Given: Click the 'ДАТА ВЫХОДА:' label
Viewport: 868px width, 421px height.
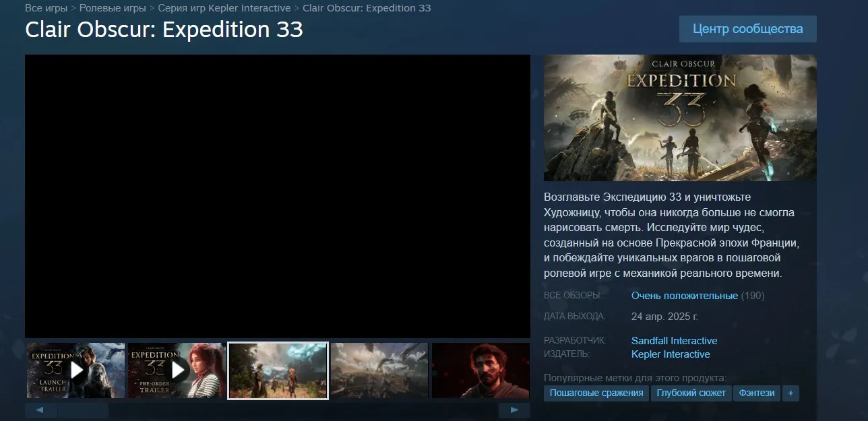Looking at the screenshot, I should pyautogui.click(x=575, y=316).
